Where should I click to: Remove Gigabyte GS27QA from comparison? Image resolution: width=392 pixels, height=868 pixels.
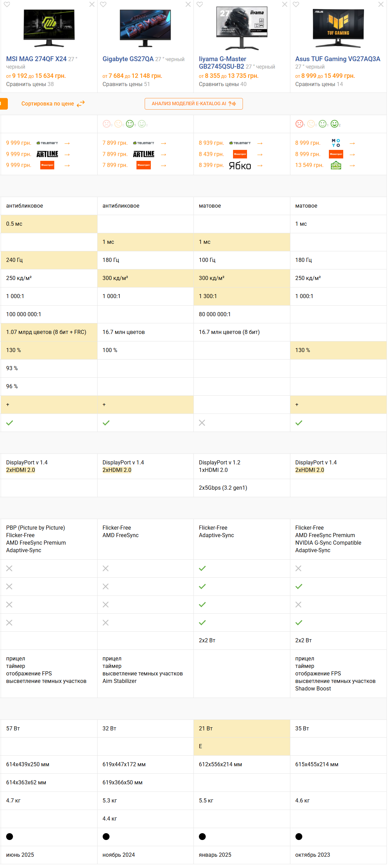tap(188, 4)
